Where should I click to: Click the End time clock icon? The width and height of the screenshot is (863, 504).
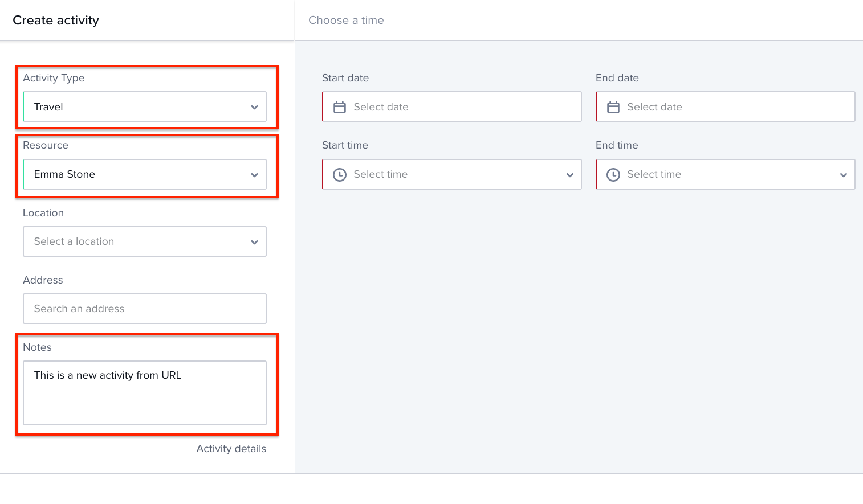613,175
